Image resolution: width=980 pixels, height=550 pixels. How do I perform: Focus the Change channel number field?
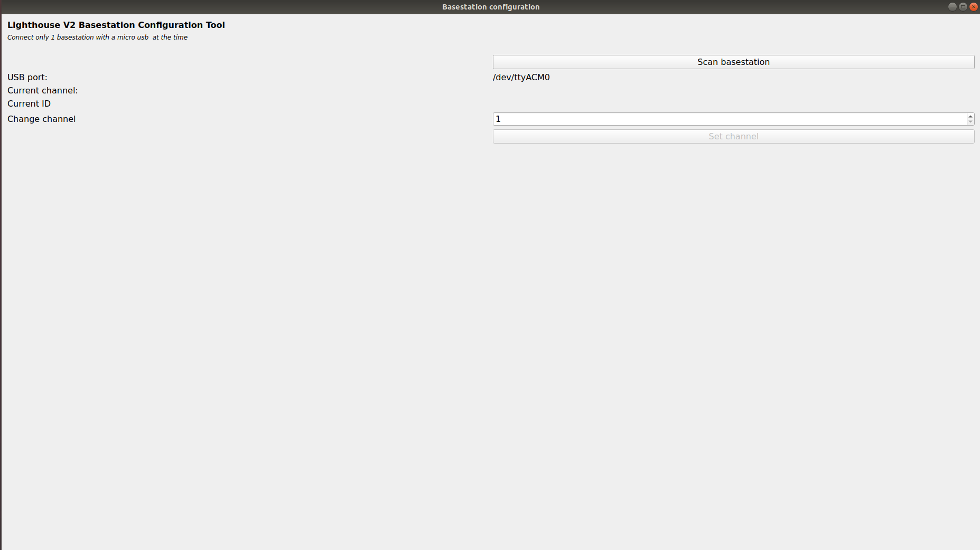coord(729,119)
